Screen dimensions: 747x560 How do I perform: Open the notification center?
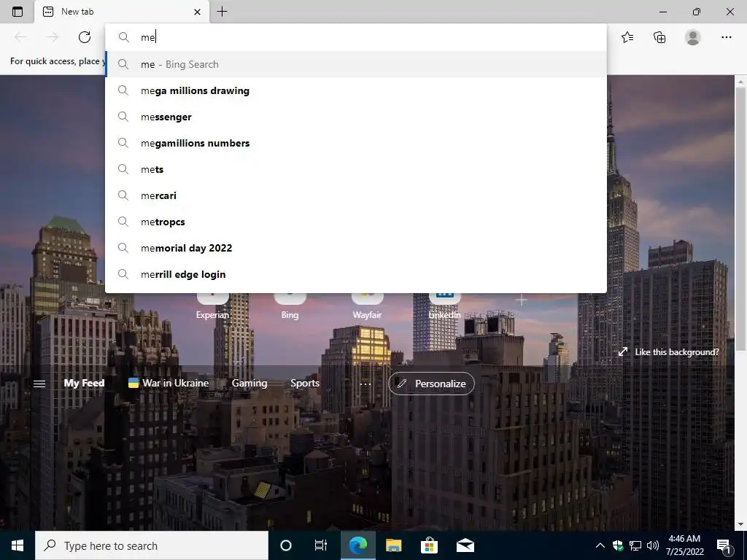tap(724, 545)
